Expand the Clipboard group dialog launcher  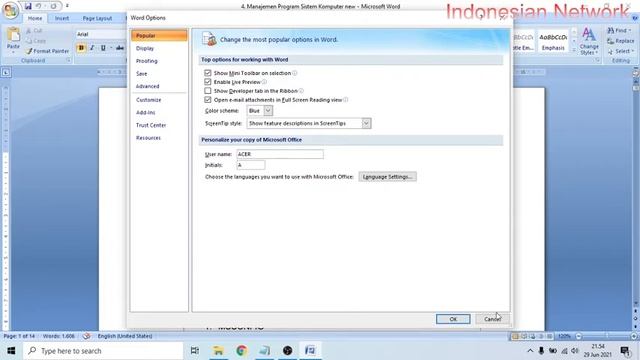coord(68,60)
